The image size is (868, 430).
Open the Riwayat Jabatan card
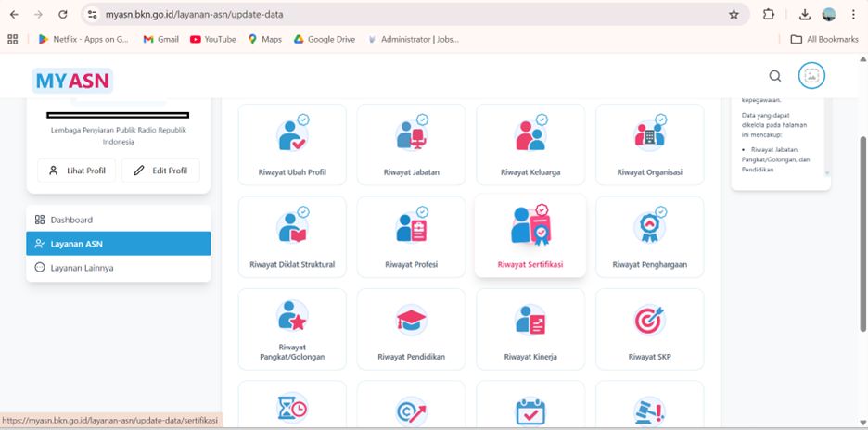[412, 145]
